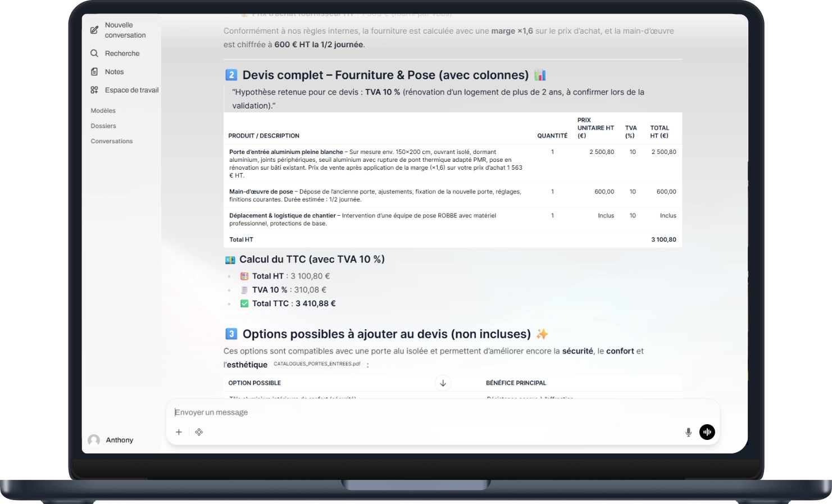Screen dimensions: 832x504
Task: Click the microphone dictation icon
Action: [688, 432]
